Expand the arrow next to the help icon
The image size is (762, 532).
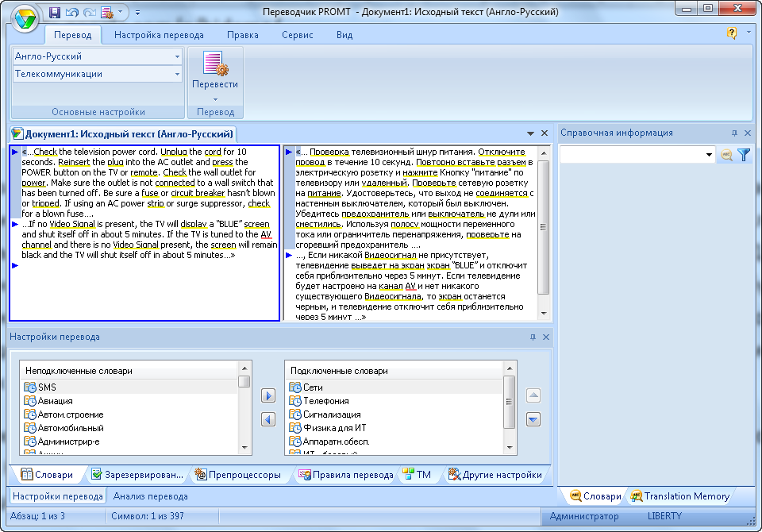coord(749,33)
